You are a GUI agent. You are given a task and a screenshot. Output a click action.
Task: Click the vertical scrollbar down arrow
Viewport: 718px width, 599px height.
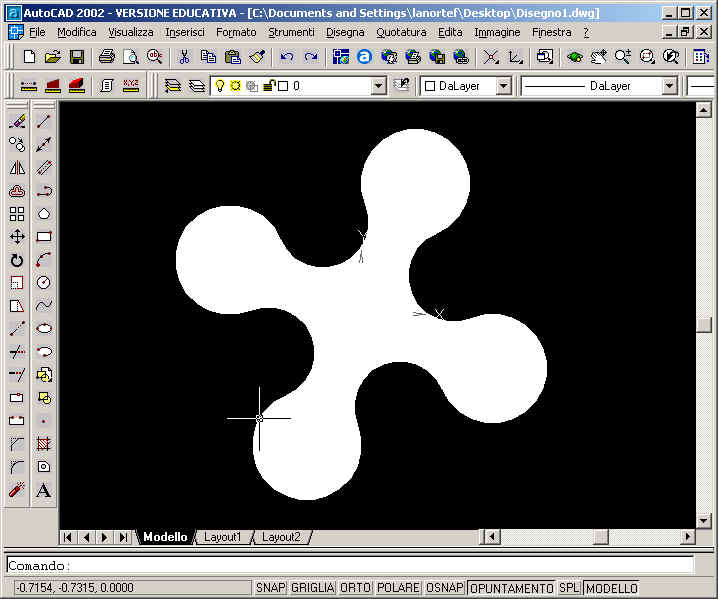tap(703, 520)
